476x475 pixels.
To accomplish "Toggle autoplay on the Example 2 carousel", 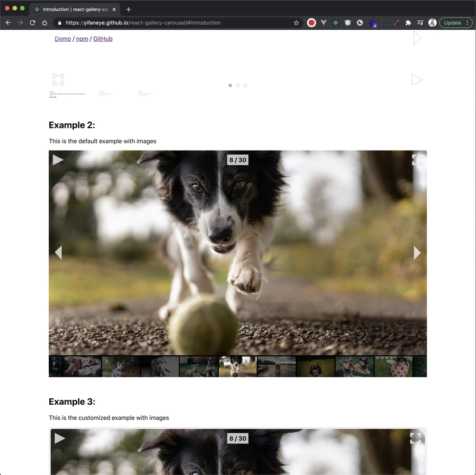I will coord(57,160).
